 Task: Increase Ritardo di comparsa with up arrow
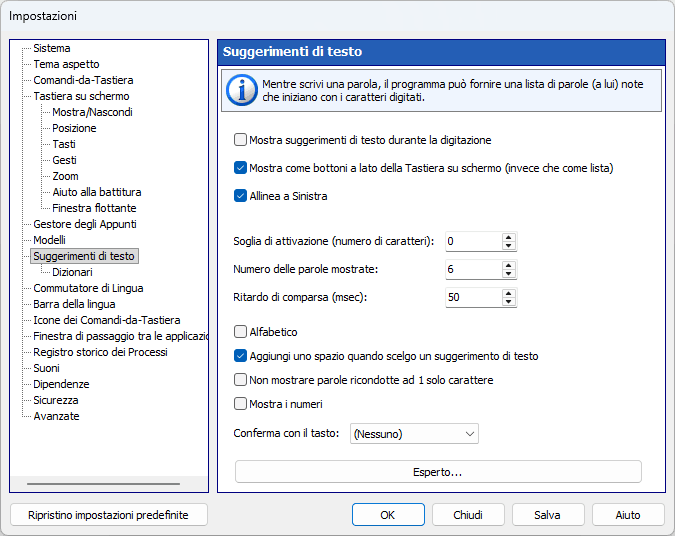pos(508,293)
